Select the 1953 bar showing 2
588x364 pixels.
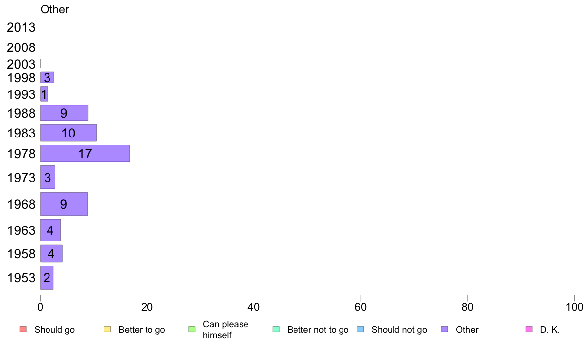[x=47, y=278]
